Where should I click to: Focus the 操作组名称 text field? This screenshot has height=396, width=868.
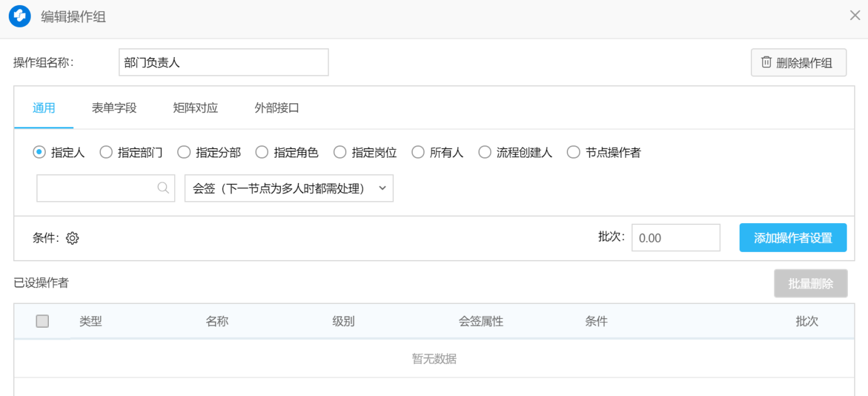224,63
